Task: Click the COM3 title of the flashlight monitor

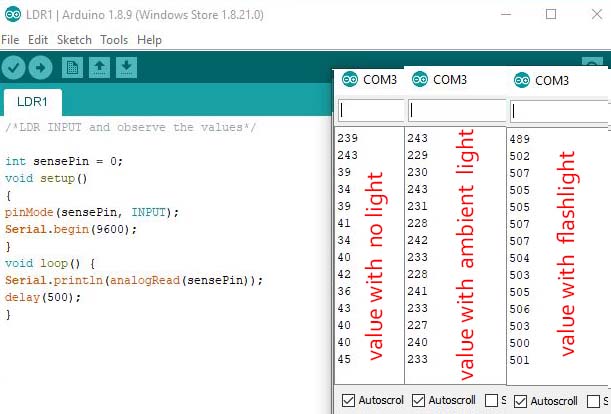Action: pyautogui.click(x=552, y=81)
